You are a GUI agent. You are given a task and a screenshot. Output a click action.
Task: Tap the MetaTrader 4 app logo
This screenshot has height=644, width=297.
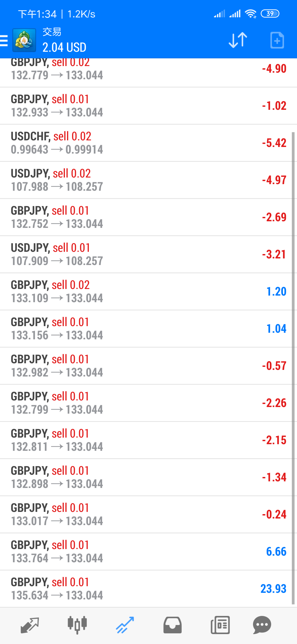click(x=24, y=40)
